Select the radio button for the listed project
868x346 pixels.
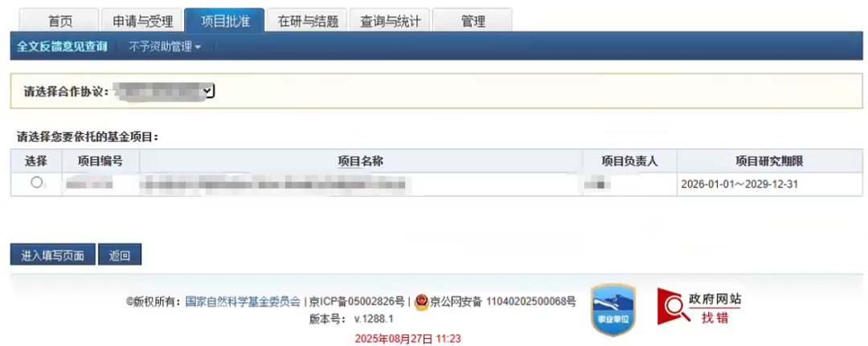coord(36,182)
